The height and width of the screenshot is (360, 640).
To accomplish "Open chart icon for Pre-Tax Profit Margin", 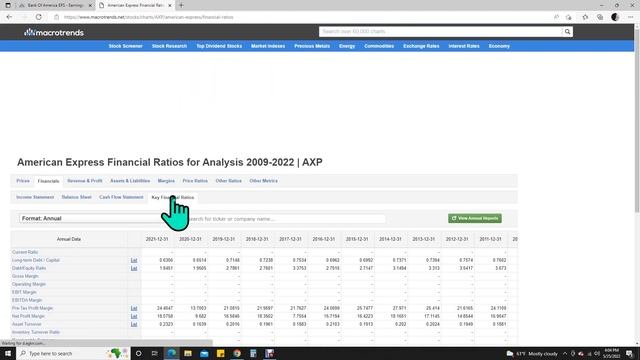I will pos(134,308).
